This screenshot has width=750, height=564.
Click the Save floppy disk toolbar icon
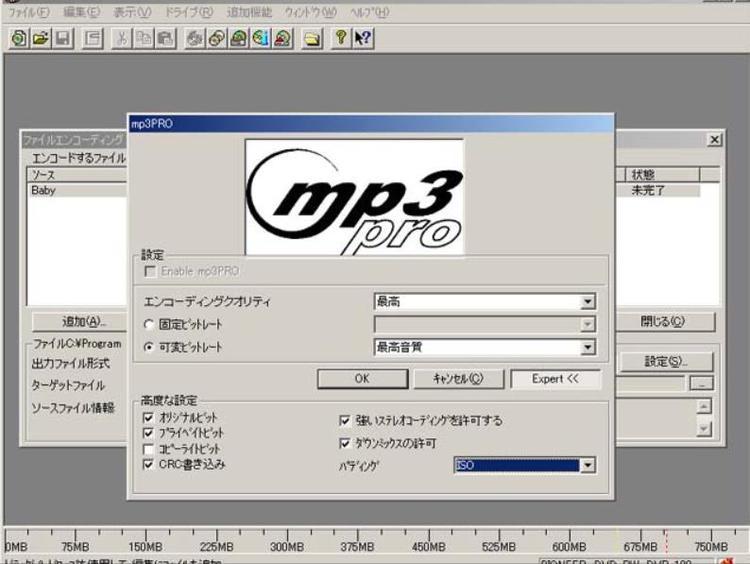63,38
